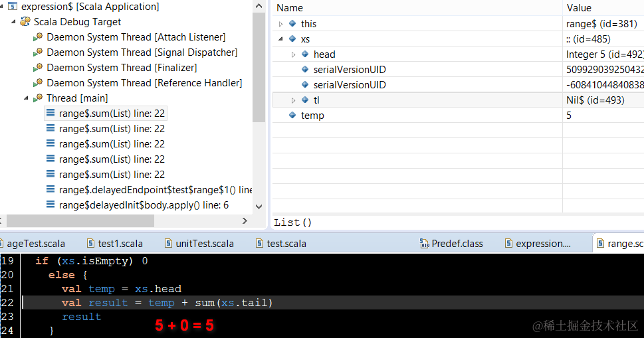The image size is (644, 338).
Task: Click the Name column header
Action: tap(290, 8)
